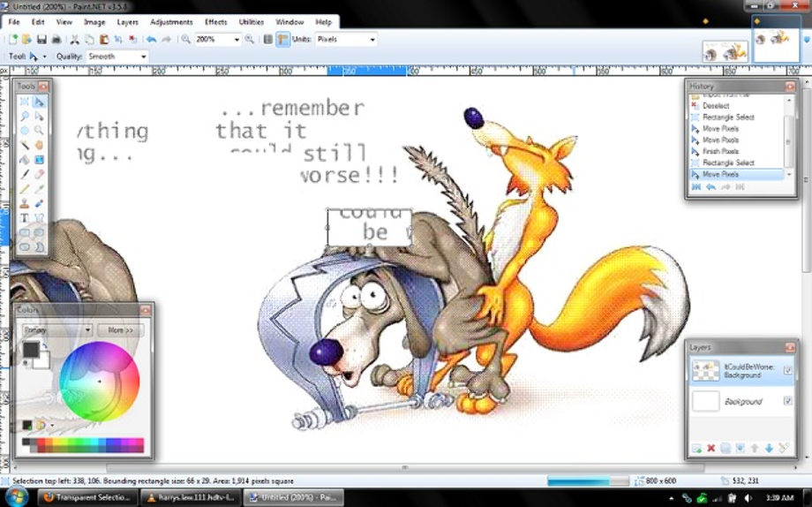This screenshot has width=812, height=507.
Task: Select the Paint Bucket tool
Action: (25, 160)
